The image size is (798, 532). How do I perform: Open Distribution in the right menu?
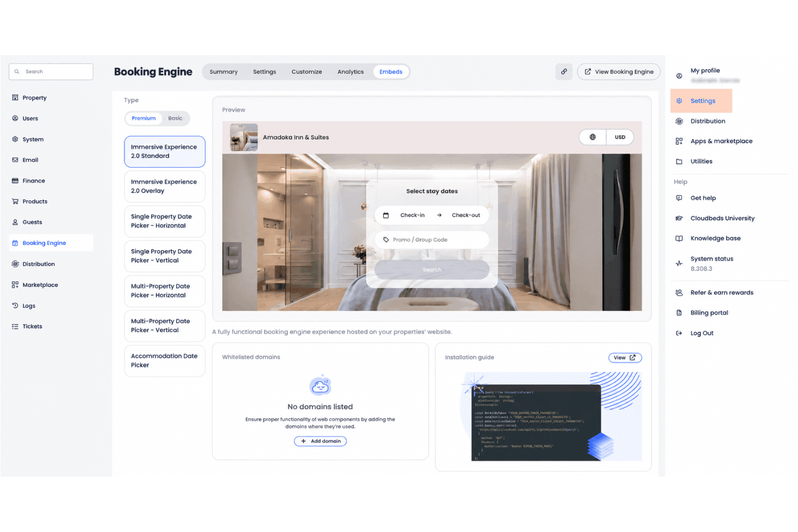click(x=707, y=121)
